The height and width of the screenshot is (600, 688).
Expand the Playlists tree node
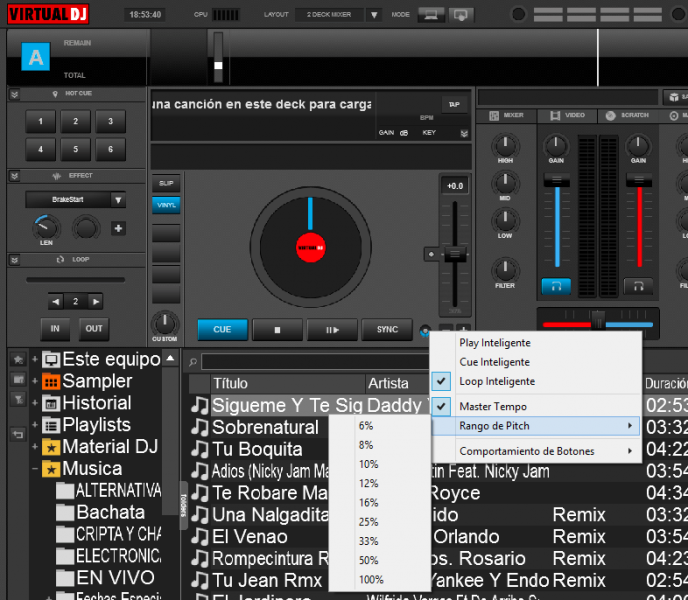click(x=35, y=424)
